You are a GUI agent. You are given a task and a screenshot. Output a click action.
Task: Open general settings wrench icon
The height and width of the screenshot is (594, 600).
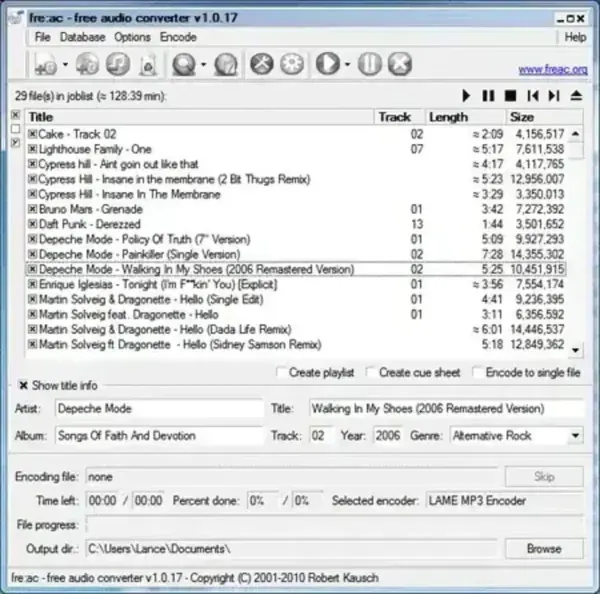[262, 64]
